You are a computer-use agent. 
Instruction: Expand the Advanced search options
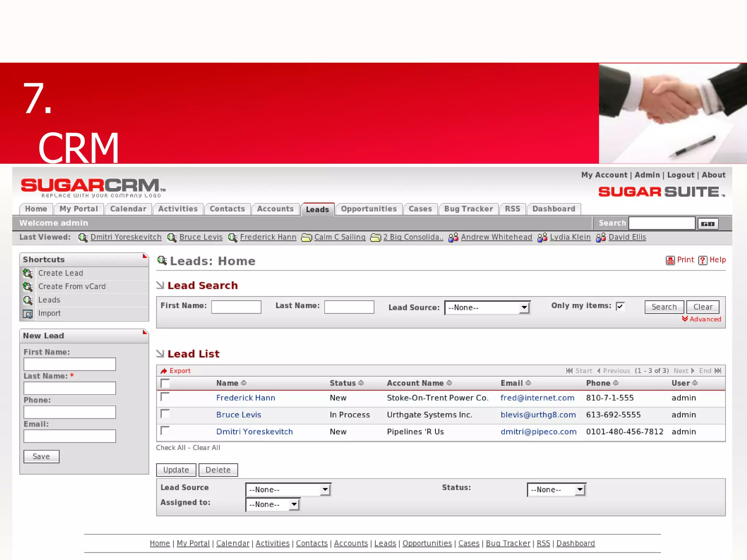click(701, 319)
